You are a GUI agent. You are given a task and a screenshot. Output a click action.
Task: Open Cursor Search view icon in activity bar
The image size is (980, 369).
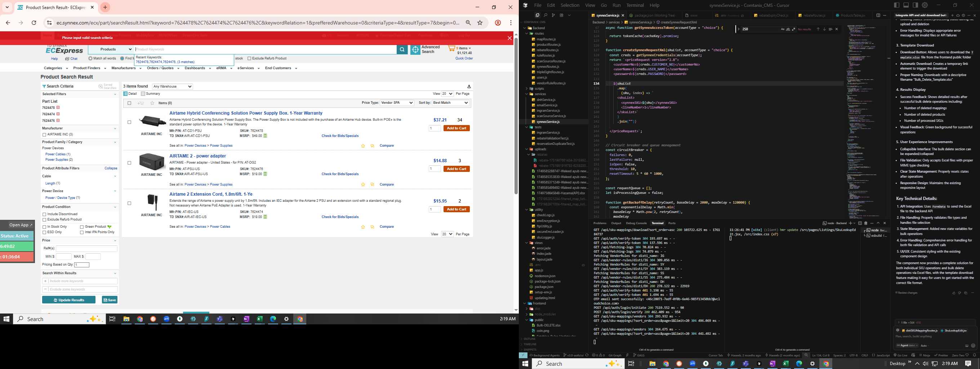pos(545,15)
